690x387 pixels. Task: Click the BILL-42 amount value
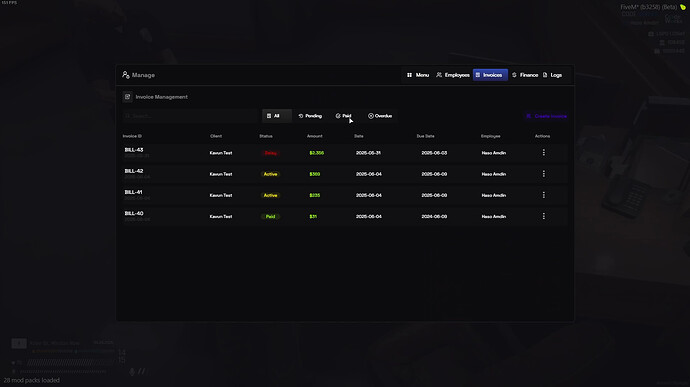[315, 174]
